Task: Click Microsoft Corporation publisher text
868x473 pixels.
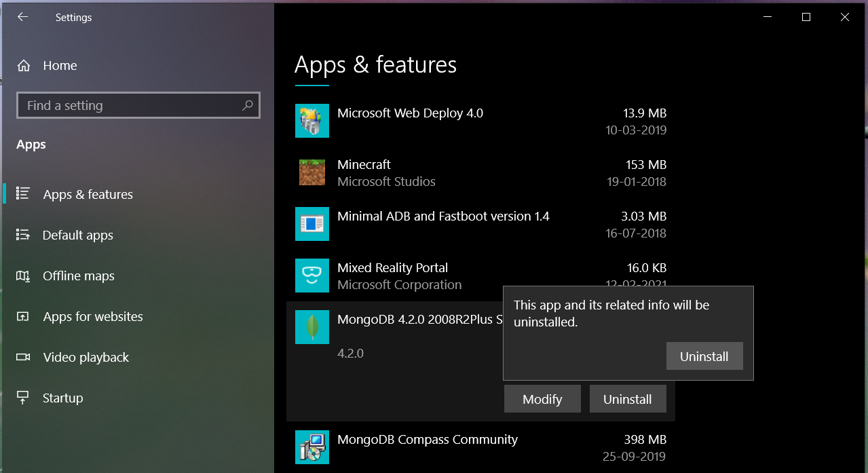Action: [x=399, y=285]
